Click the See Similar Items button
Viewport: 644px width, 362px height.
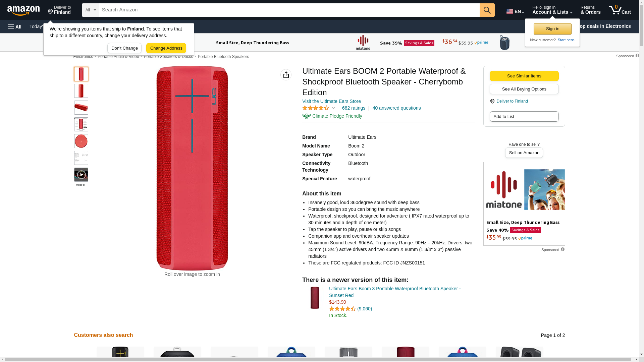[x=524, y=76]
